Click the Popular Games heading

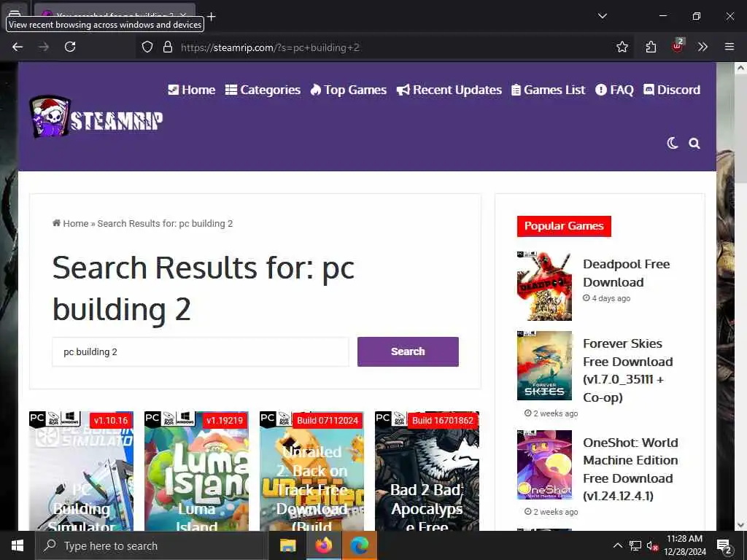point(564,226)
